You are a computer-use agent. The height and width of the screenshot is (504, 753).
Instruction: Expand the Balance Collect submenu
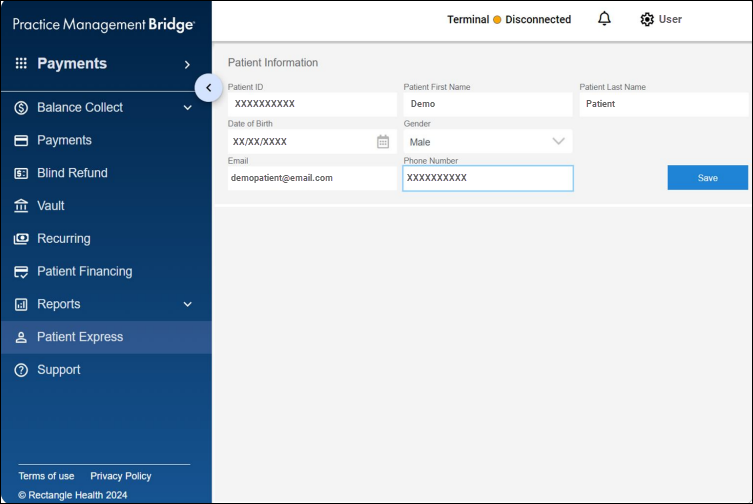(x=187, y=108)
